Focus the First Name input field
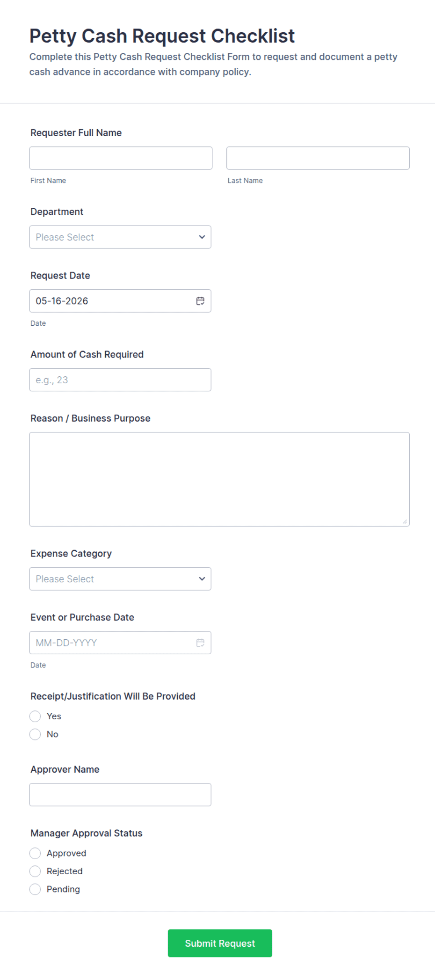The height and width of the screenshot is (980, 435). click(121, 158)
